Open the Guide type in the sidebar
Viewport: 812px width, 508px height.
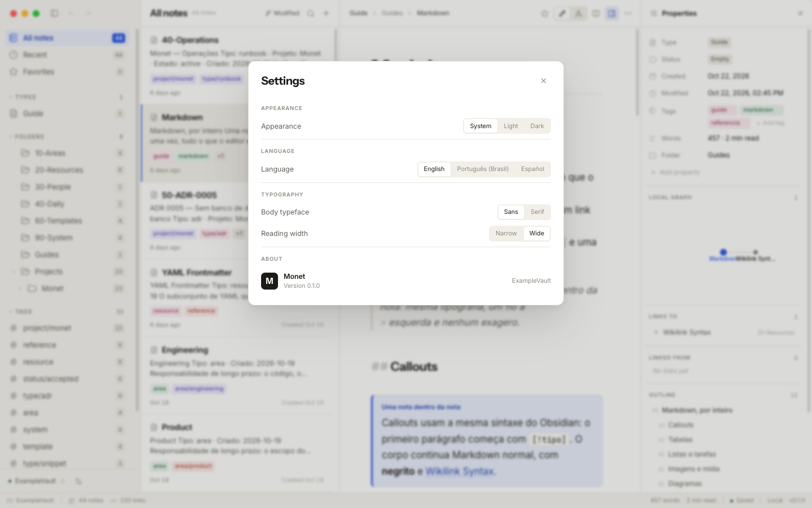point(67,113)
